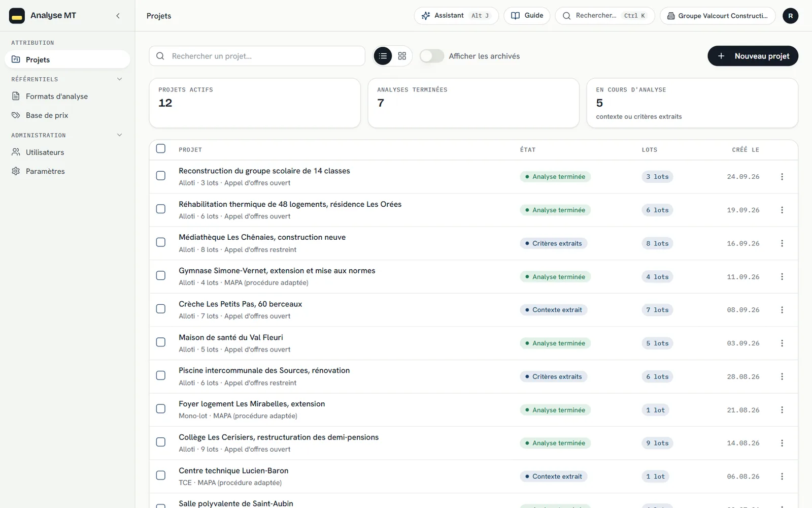Open Projets in the sidebar
The height and width of the screenshot is (508, 812).
(x=67, y=59)
